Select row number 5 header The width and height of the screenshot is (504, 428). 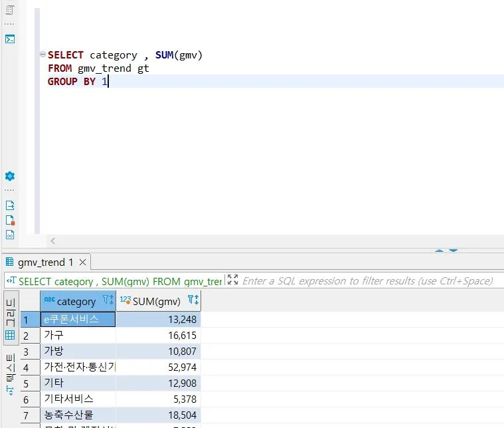(31, 383)
